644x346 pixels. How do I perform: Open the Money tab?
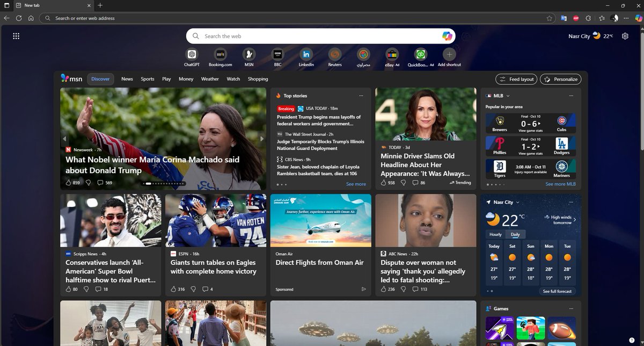186,79
